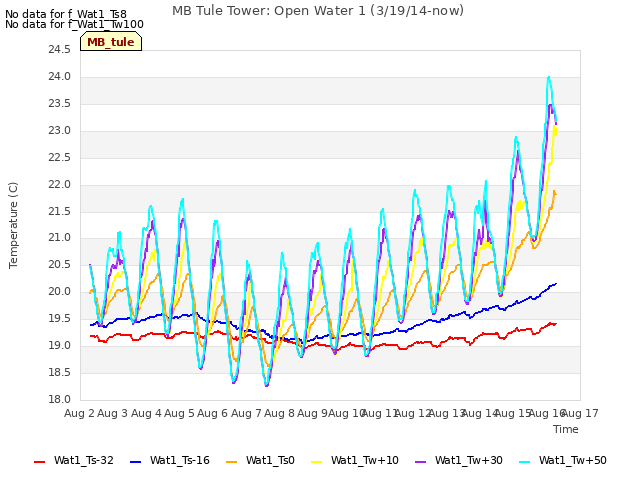
Task: Click the orange Wat1_Ts0 legend swatch
Action: [x=231, y=462]
